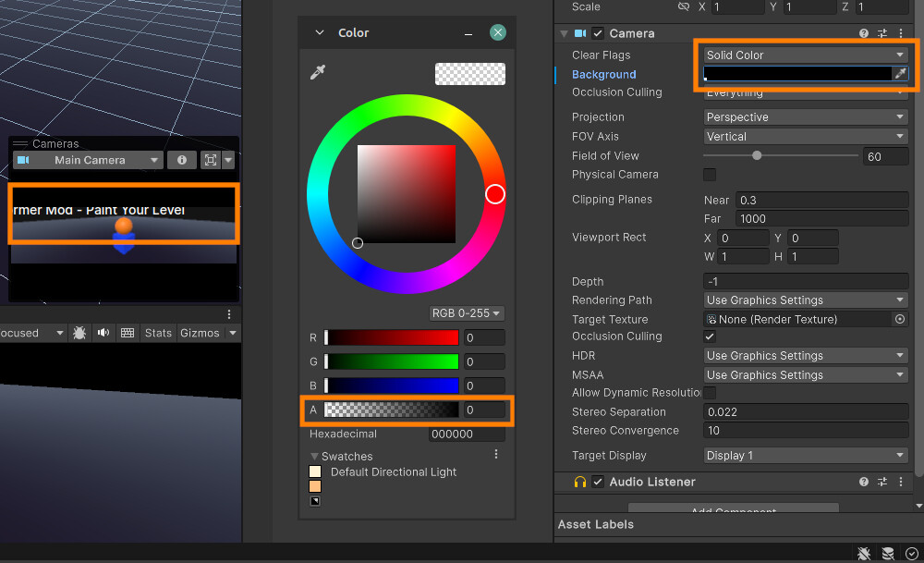Add current color to swatches button

point(315,501)
